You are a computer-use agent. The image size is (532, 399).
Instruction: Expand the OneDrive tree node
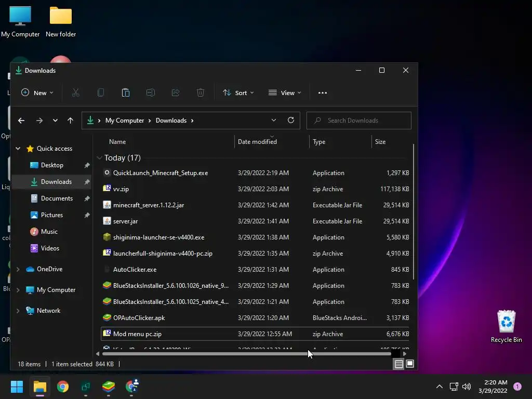tap(18, 269)
